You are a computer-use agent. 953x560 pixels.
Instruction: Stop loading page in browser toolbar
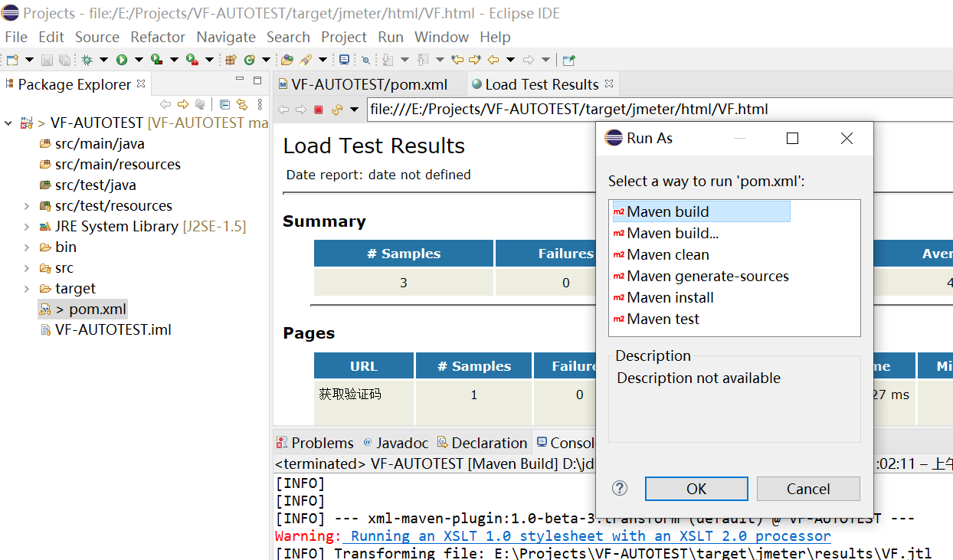coord(319,110)
